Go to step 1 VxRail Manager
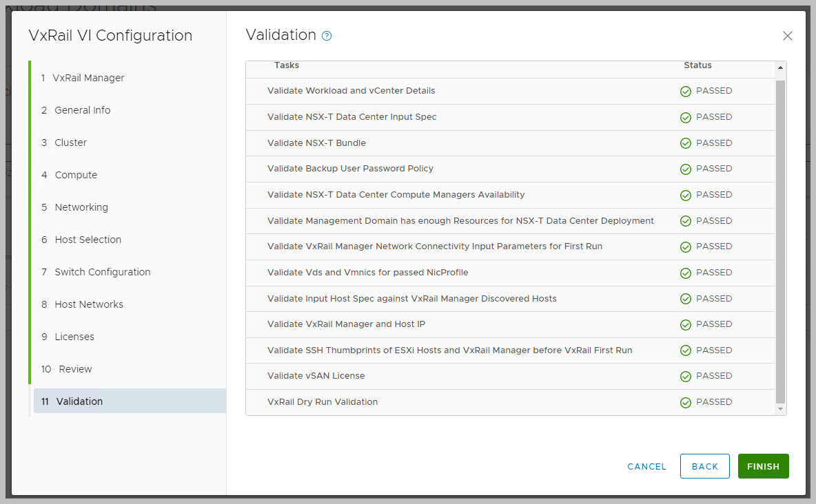This screenshot has height=504, width=816. pos(88,78)
